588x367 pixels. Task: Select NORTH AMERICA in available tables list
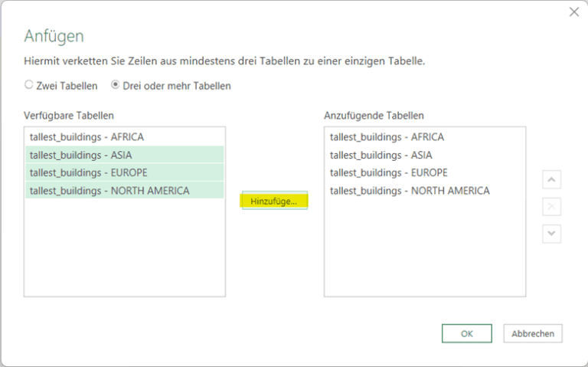[x=109, y=191]
